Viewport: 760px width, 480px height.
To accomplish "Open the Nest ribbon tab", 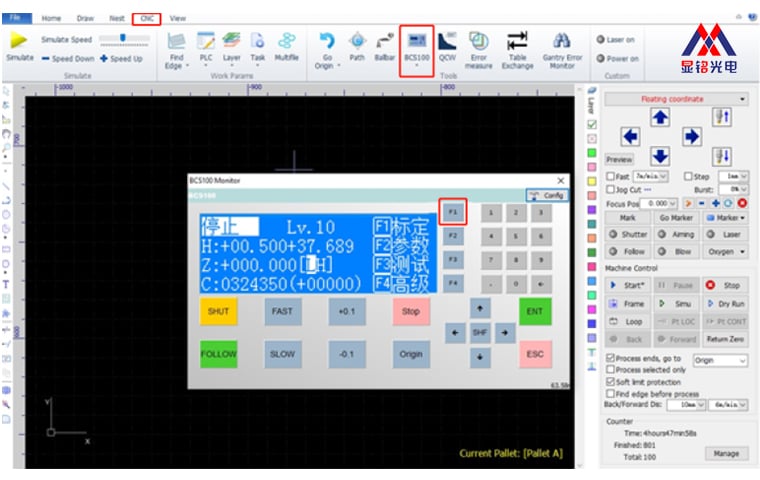I will (x=117, y=18).
